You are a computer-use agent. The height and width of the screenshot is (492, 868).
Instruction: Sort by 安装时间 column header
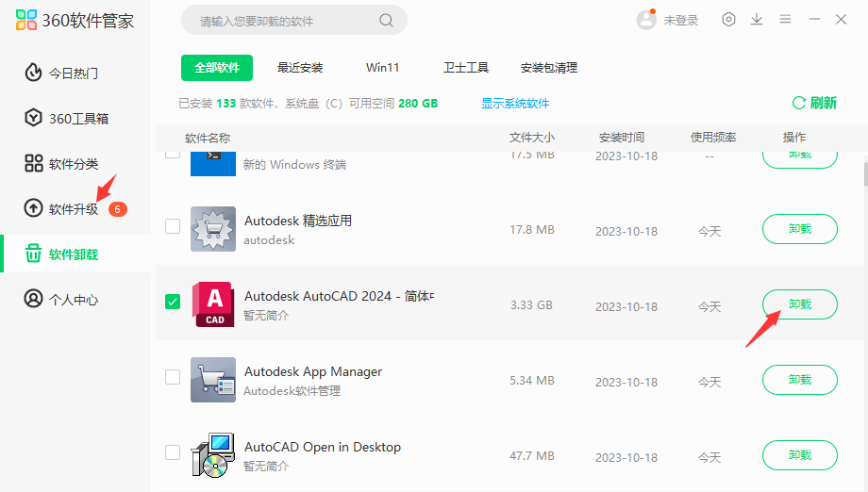(x=622, y=137)
